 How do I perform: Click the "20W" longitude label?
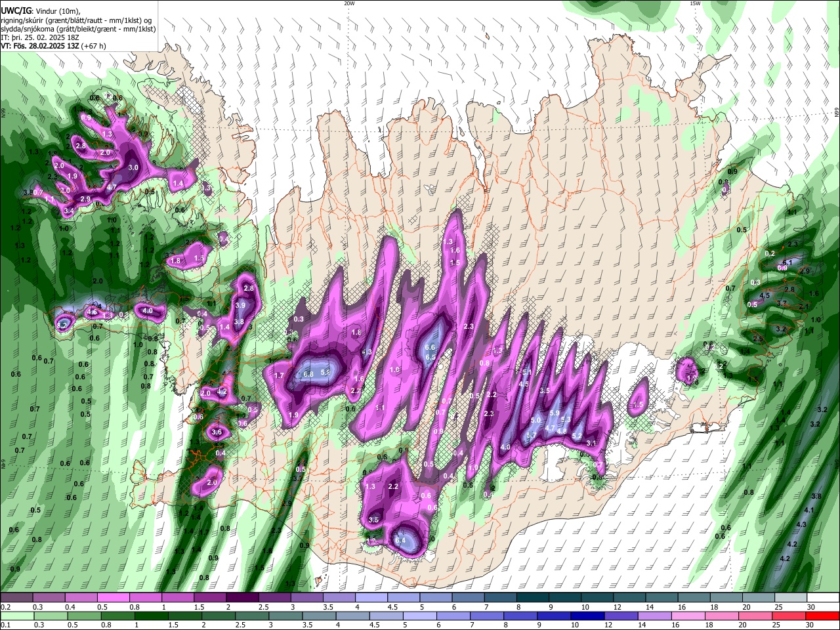(x=349, y=3)
